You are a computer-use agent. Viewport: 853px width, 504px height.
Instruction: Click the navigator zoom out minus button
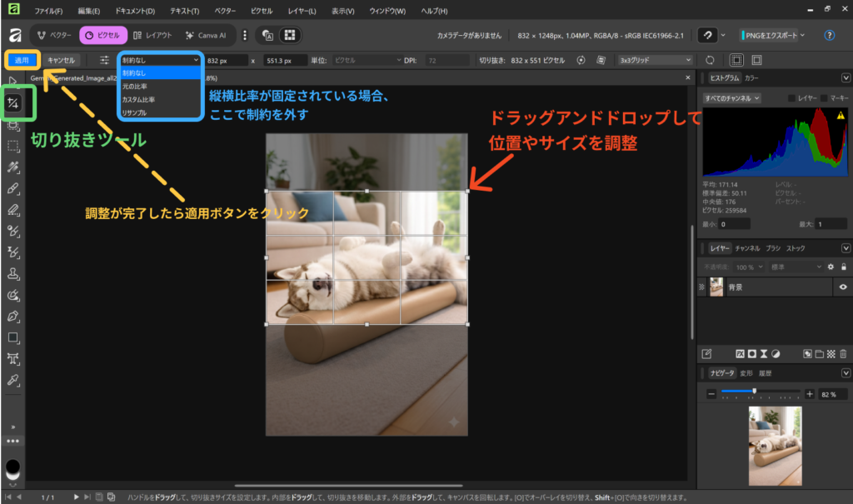(x=711, y=393)
